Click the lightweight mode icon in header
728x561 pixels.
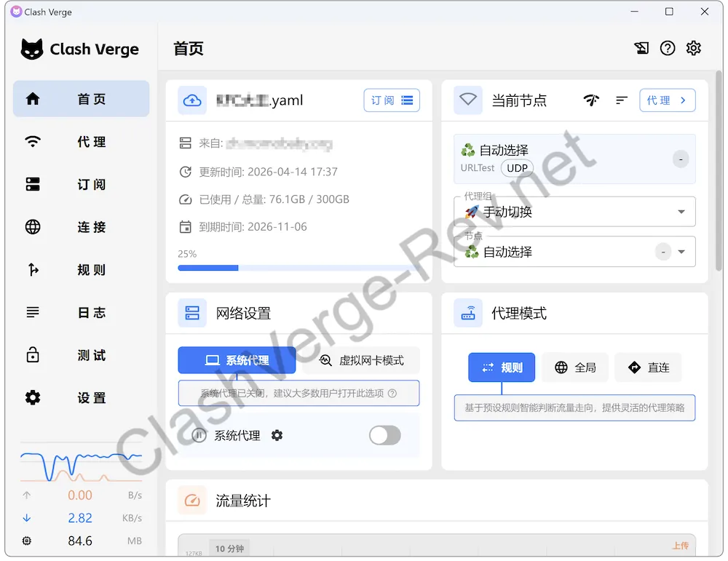641,48
